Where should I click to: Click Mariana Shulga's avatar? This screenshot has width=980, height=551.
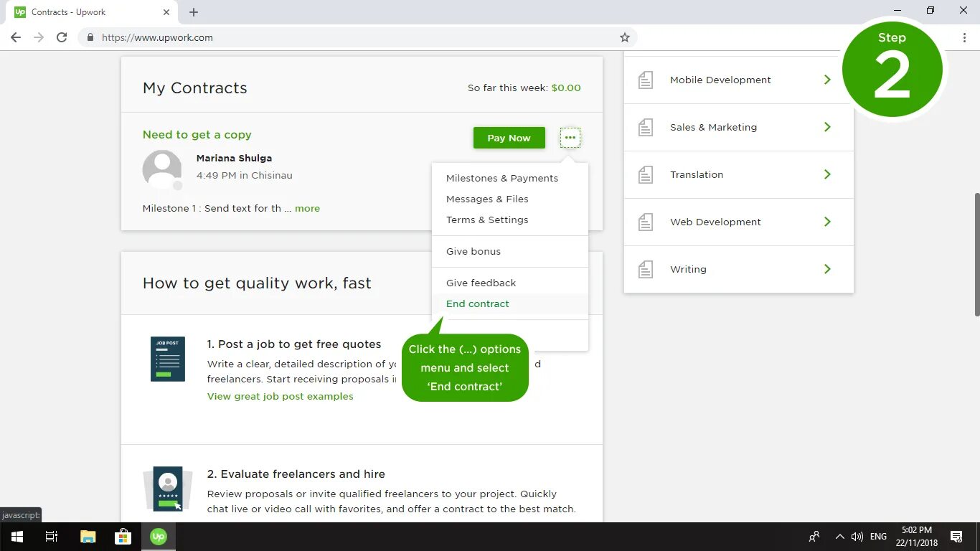click(162, 169)
